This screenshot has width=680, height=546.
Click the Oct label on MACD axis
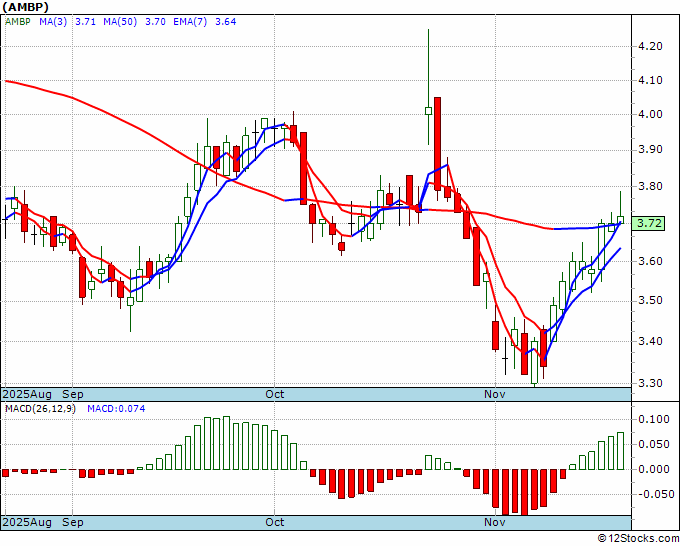tap(275, 522)
